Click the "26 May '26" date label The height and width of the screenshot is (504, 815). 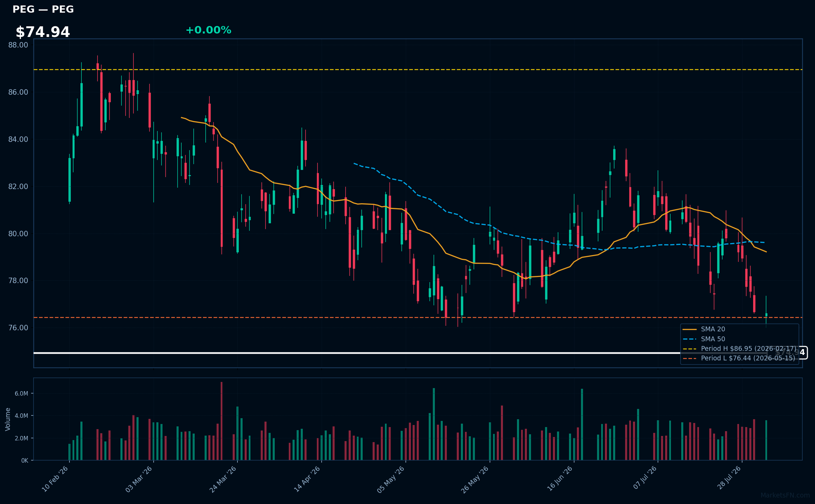tap(475, 479)
